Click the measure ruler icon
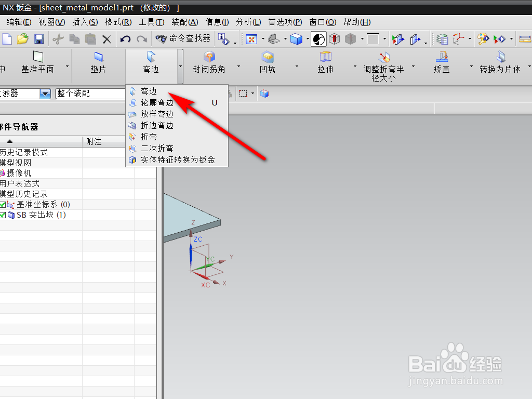This screenshot has height=399, width=532. (525, 39)
